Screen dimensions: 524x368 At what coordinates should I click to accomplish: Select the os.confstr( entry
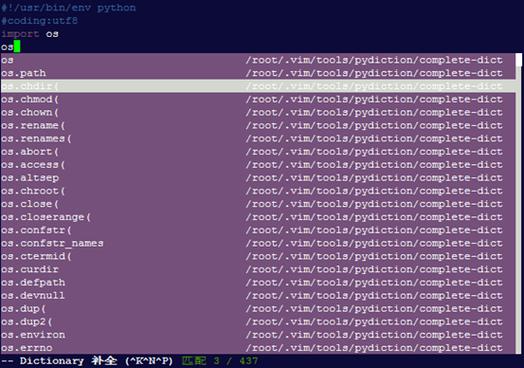[x=258, y=230]
